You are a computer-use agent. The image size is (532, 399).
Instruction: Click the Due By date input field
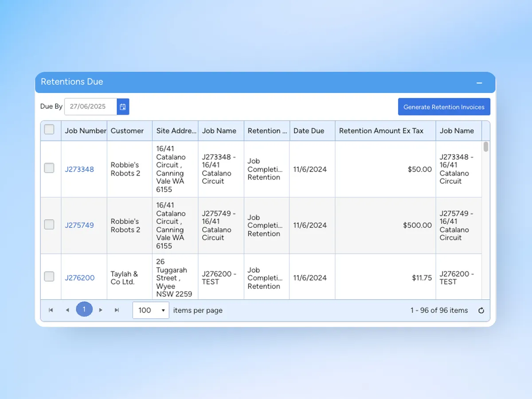[91, 107]
